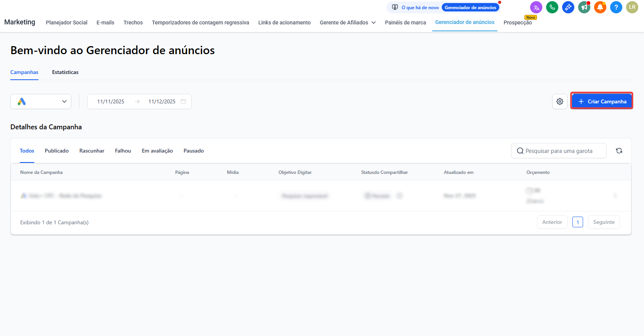Expand the Gerente de Afiliados menu
Screen dimensions: 644x336
tap(347, 23)
